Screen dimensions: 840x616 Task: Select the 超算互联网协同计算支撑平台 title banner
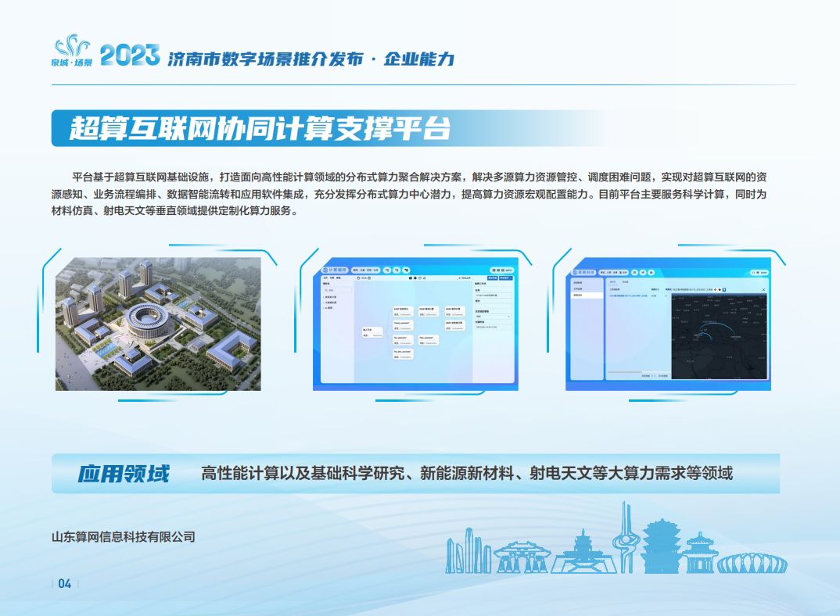329,128
